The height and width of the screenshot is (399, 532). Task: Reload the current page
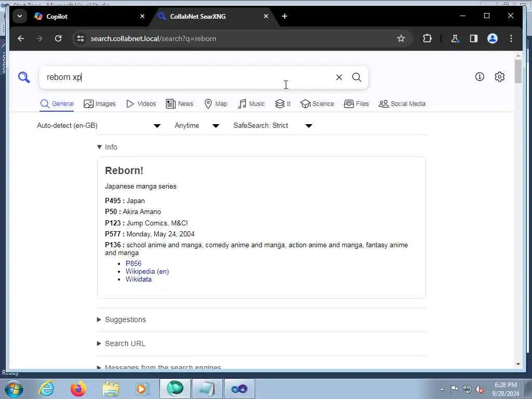(x=58, y=38)
